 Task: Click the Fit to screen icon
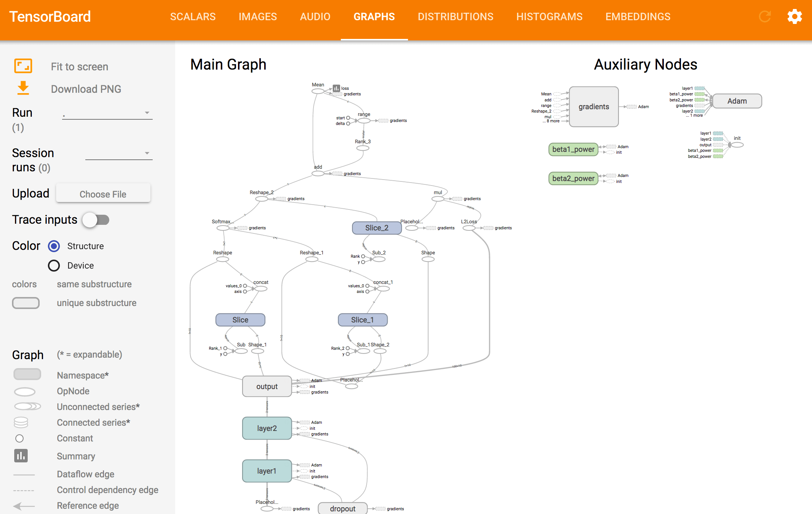[x=23, y=66]
